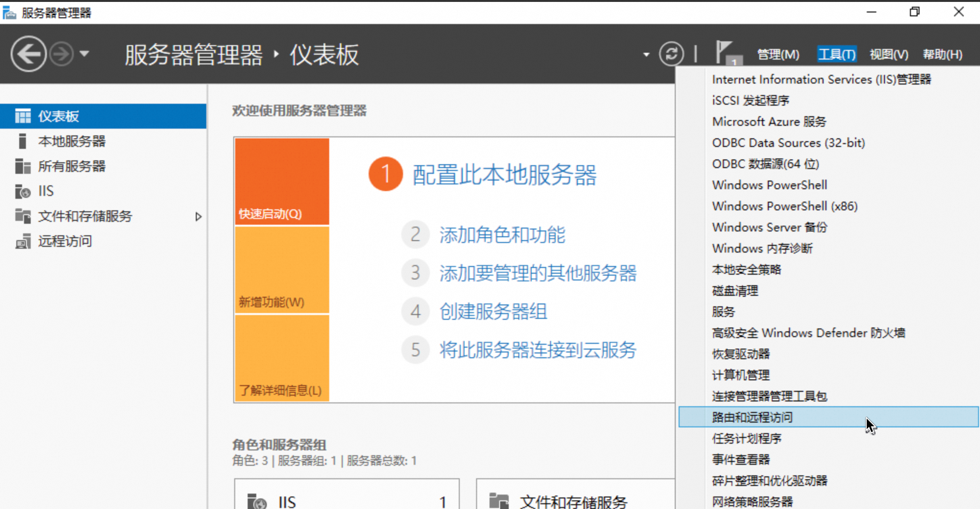
Task: Select 远程访问 icon in sidebar
Action: point(23,241)
